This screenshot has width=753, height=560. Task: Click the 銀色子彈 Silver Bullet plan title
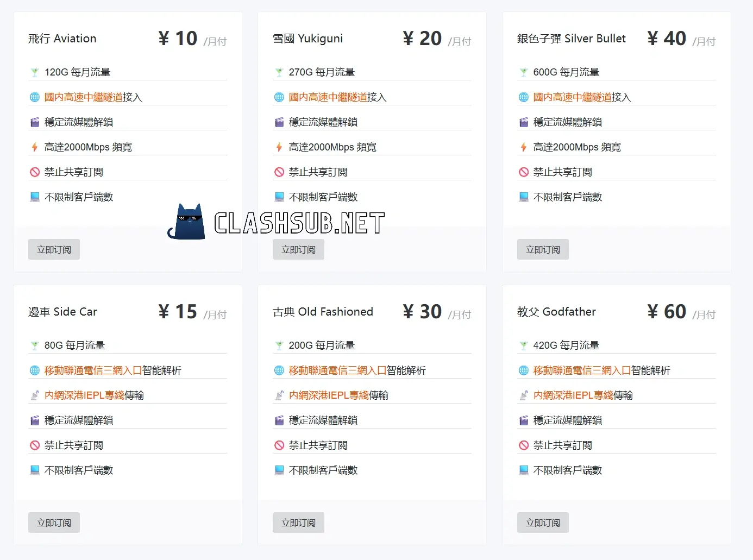pyautogui.click(x=571, y=39)
